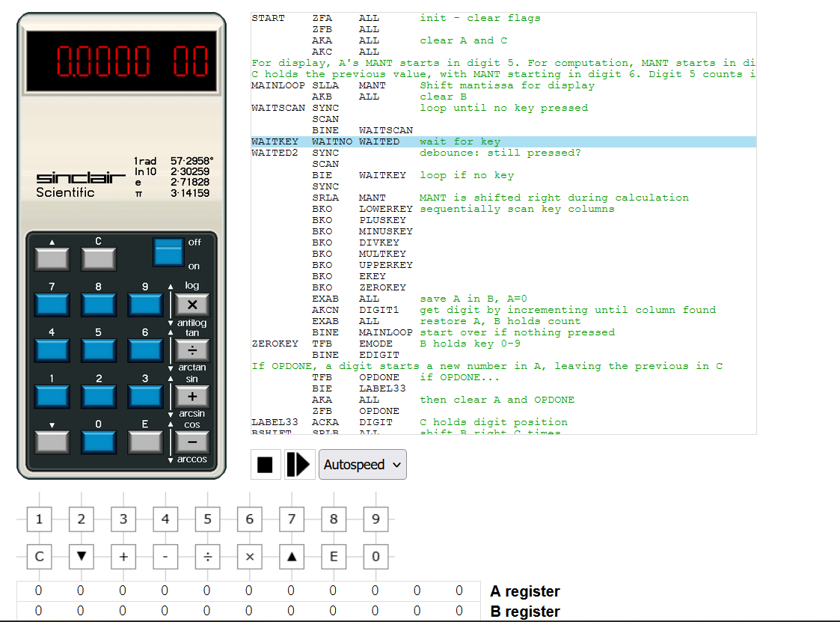Click the WAITED2 label line
This screenshot has height=622, width=840.
503,153
